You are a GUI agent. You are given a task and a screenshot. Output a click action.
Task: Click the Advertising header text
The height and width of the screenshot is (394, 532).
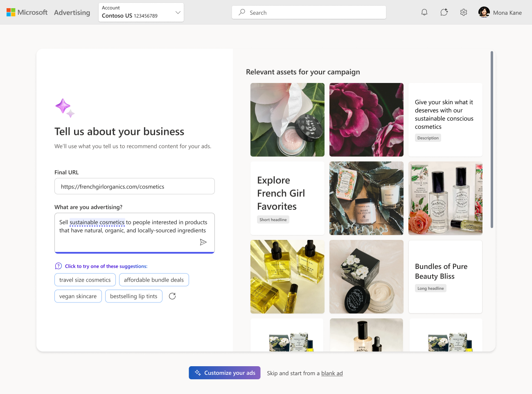tap(72, 12)
